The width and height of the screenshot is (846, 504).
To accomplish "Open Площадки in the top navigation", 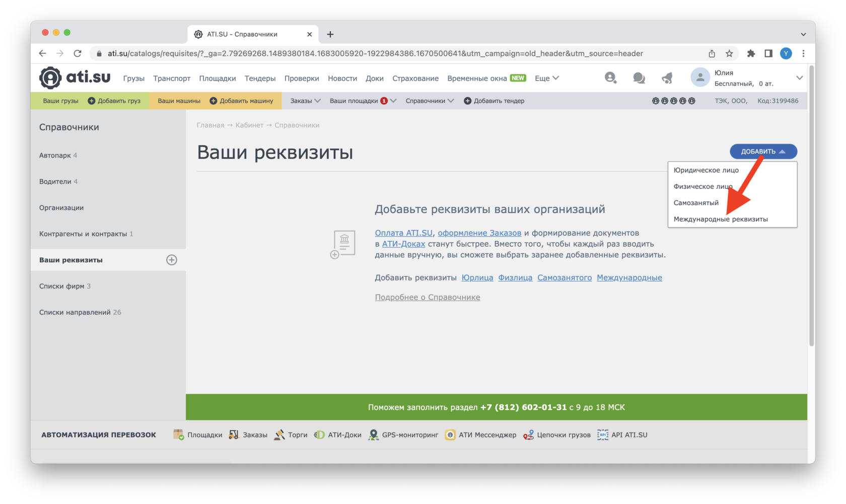I will coord(218,79).
